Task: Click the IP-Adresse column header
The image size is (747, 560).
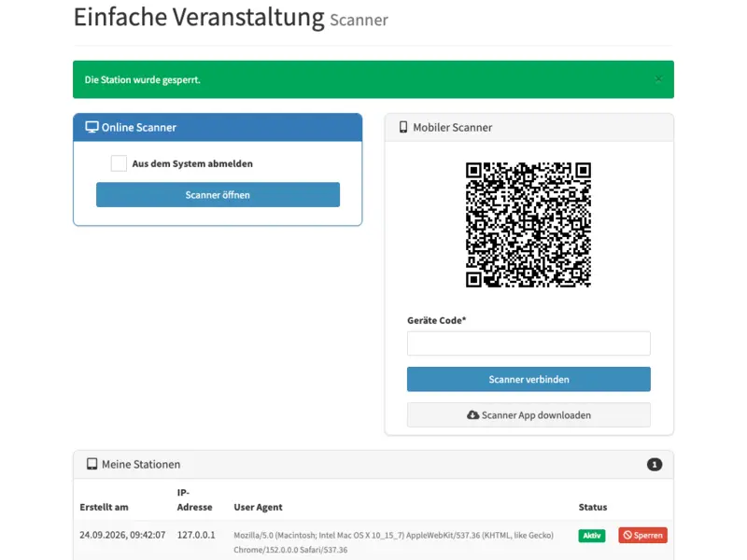Action: 194,499
